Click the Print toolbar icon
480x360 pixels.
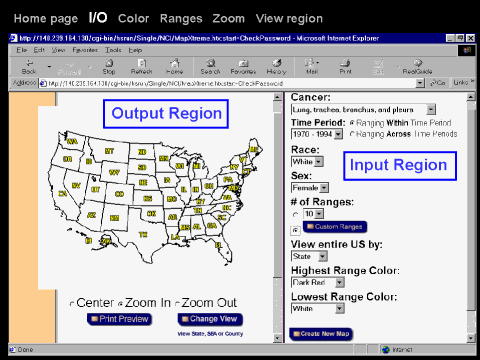pyautogui.click(x=345, y=66)
